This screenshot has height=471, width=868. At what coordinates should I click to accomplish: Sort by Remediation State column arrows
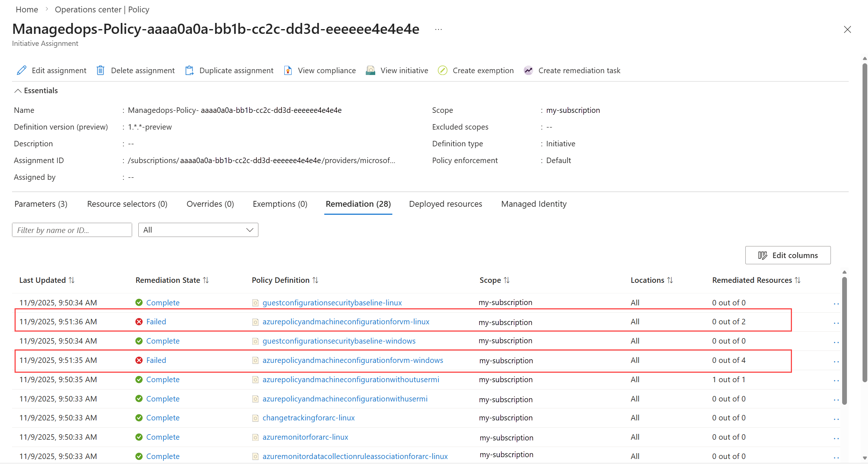[x=206, y=280]
